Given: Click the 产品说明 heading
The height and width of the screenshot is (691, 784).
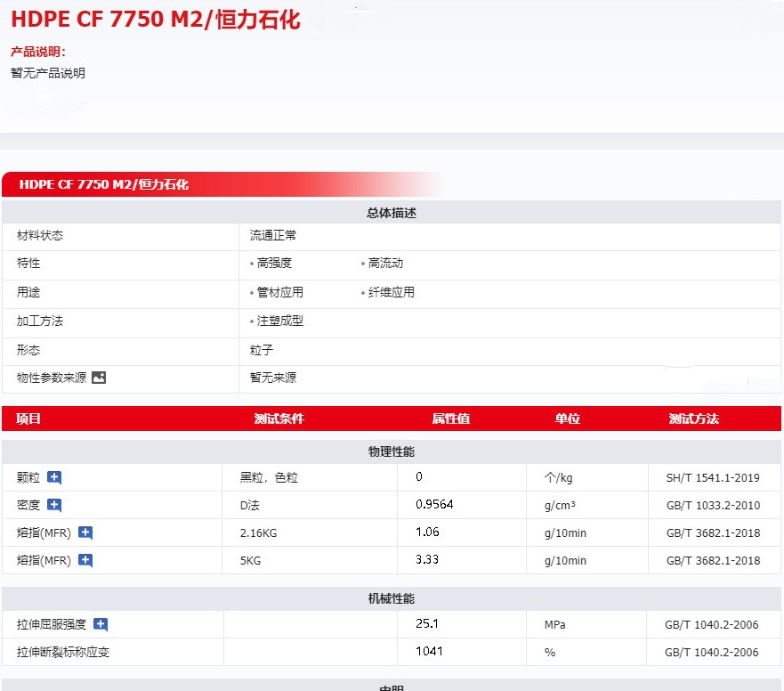Looking at the screenshot, I should click(x=38, y=52).
